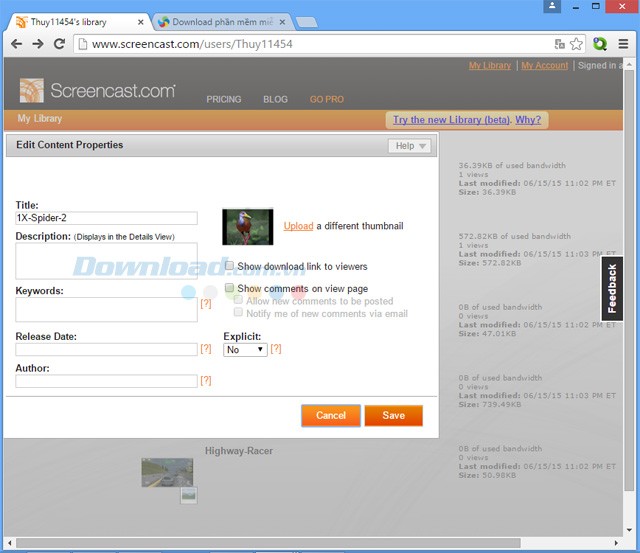The width and height of the screenshot is (640, 553).
Task: Click the small image icon under Highway-Racer
Action: [189, 495]
